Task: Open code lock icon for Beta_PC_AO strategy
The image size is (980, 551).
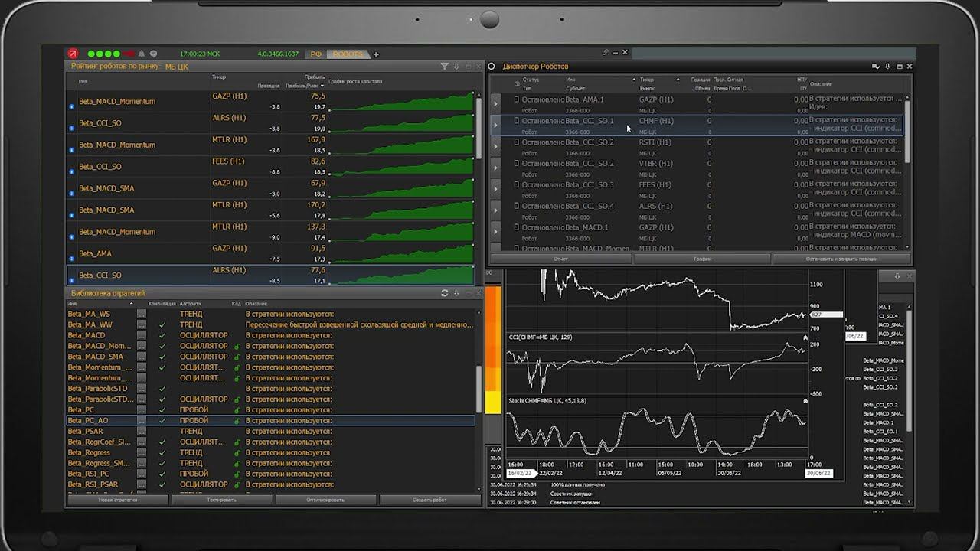Action: tap(237, 421)
